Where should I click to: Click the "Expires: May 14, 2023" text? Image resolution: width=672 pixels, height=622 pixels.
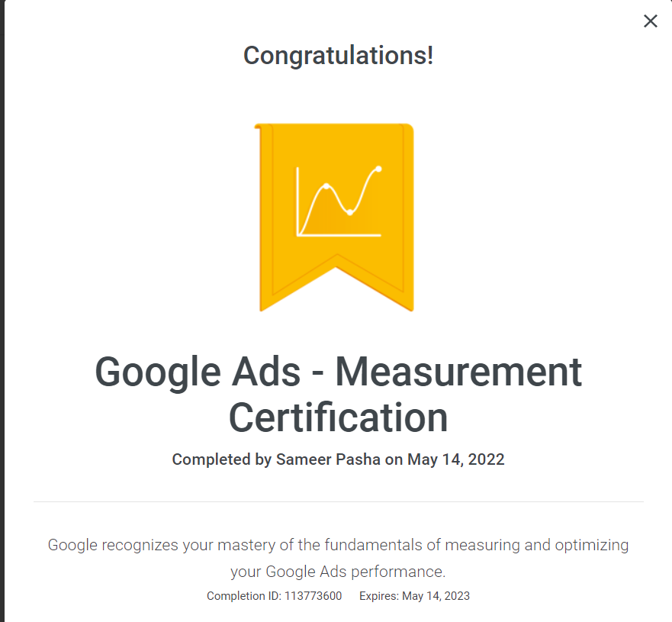click(x=414, y=596)
